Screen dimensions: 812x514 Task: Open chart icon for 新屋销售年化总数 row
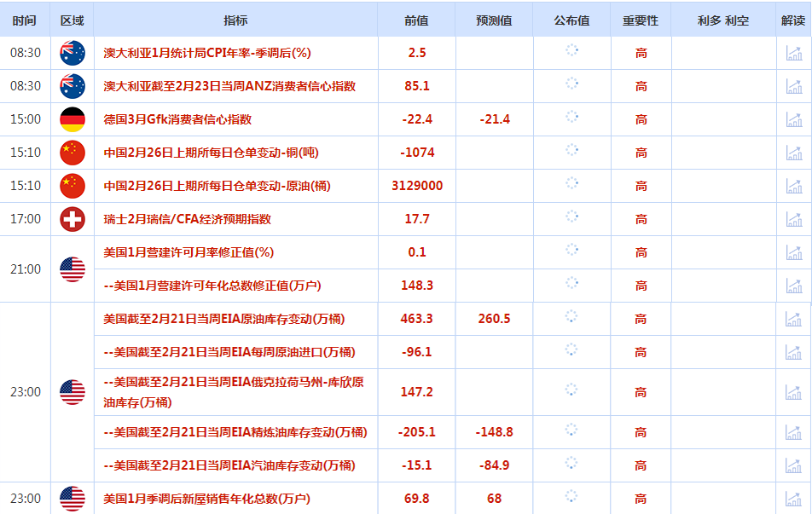(793, 499)
